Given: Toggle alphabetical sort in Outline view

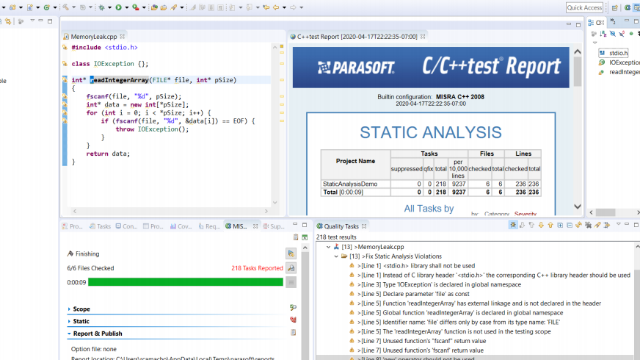Looking at the screenshot, I should pos(603,33).
